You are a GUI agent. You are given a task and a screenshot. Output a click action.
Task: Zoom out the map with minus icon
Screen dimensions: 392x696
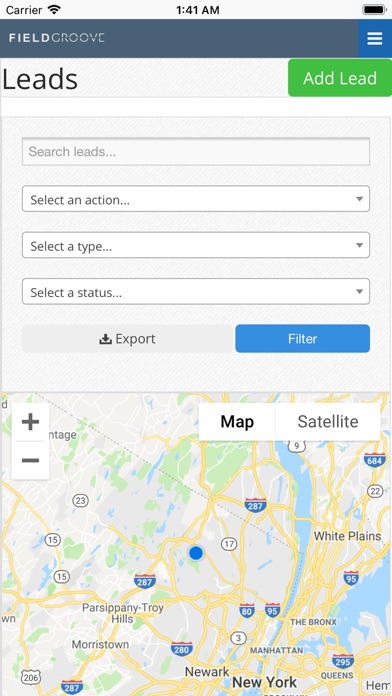pyautogui.click(x=30, y=460)
